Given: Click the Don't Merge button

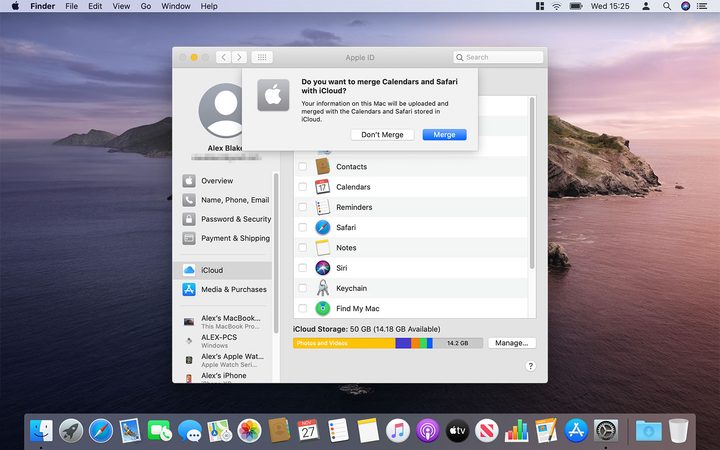Looking at the screenshot, I should point(382,135).
